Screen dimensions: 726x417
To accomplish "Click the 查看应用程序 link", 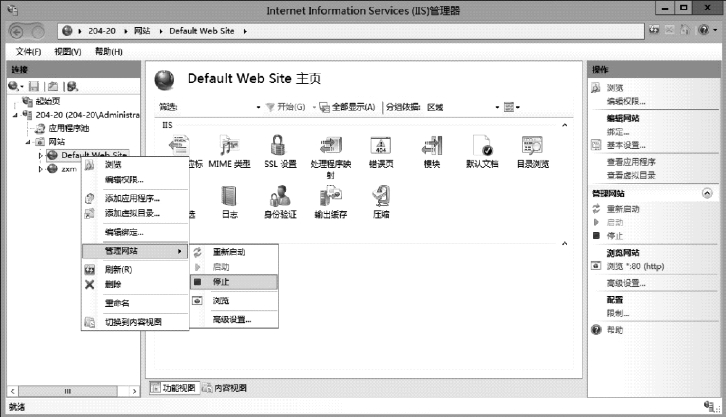I will (631, 162).
